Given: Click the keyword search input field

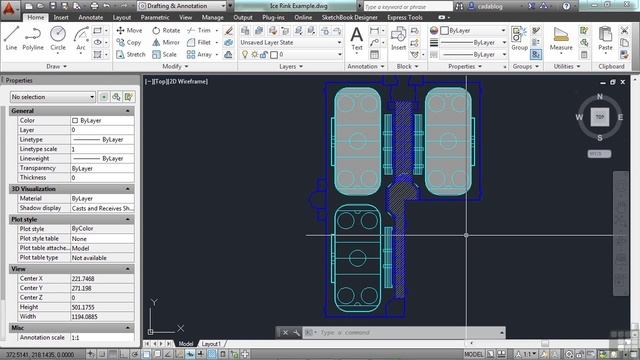Looking at the screenshot, I should point(408,7).
